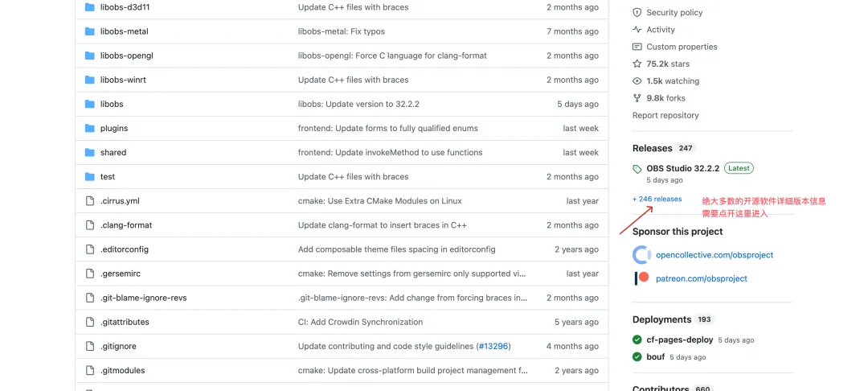868x391 pixels.
Task: Click green check icon beside cf-pages-deploy
Action: (637, 340)
